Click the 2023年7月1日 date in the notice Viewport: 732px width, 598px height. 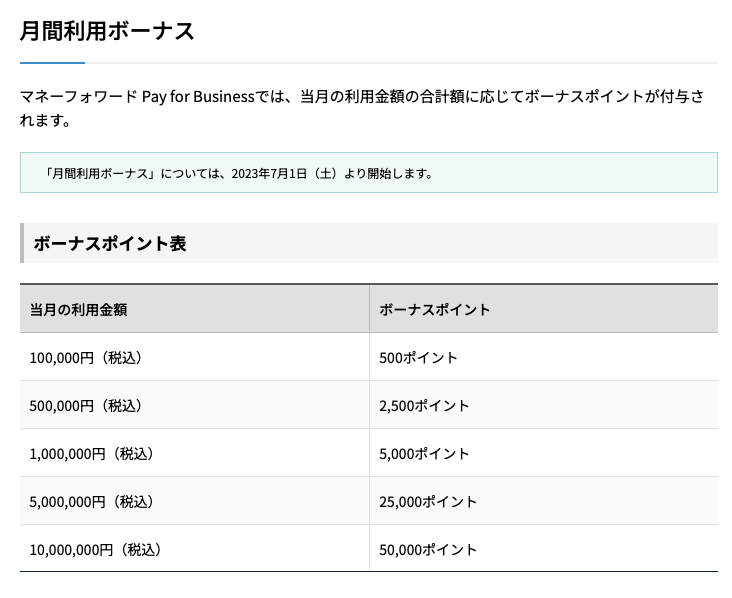coord(268,173)
